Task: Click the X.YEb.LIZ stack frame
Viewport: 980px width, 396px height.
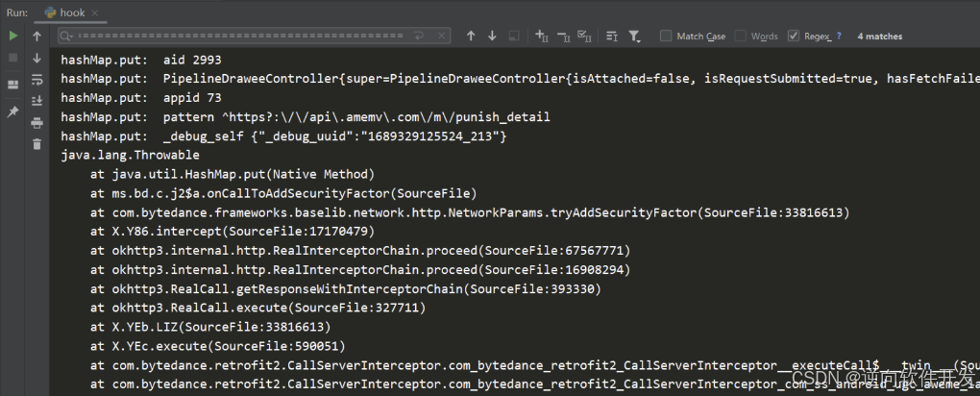Action: [x=210, y=327]
